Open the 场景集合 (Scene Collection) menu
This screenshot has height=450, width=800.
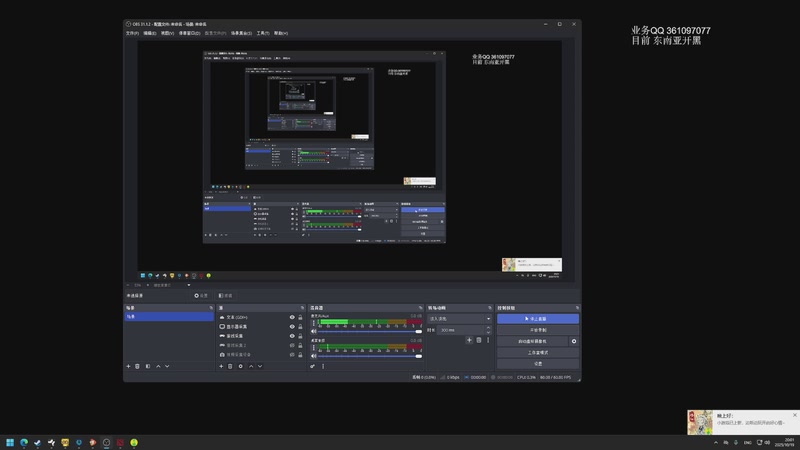point(241,33)
